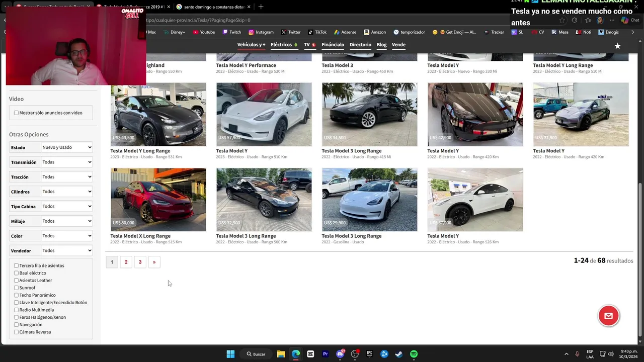Open the Vendedor dropdown
Viewport: 644px width, 362px height.
(x=67, y=250)
